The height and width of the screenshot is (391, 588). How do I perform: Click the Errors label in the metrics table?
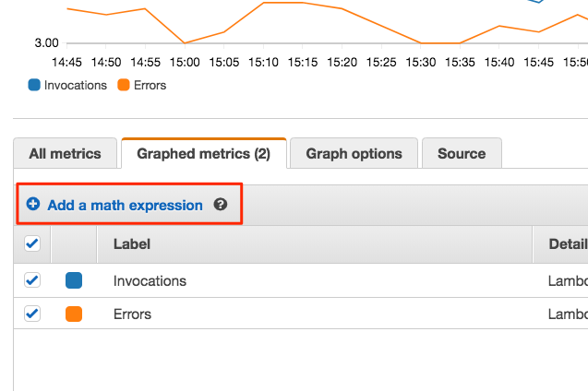(132, 314)
